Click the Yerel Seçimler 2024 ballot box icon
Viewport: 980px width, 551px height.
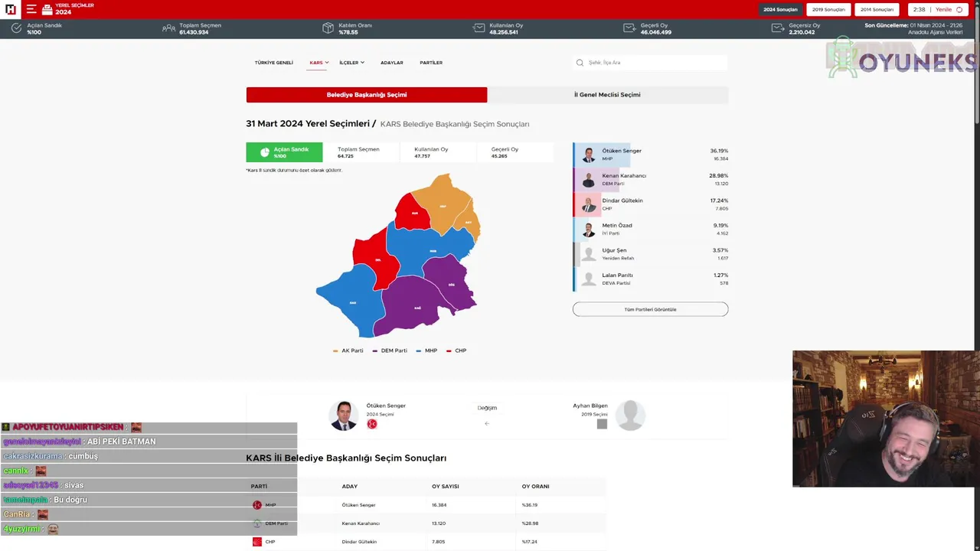coord(47,10)
